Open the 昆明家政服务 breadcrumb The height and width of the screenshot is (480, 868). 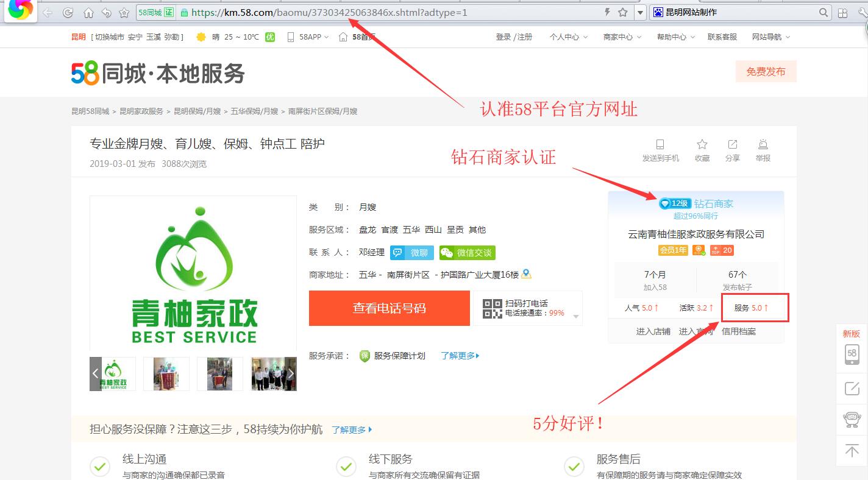tap(141, 111)
